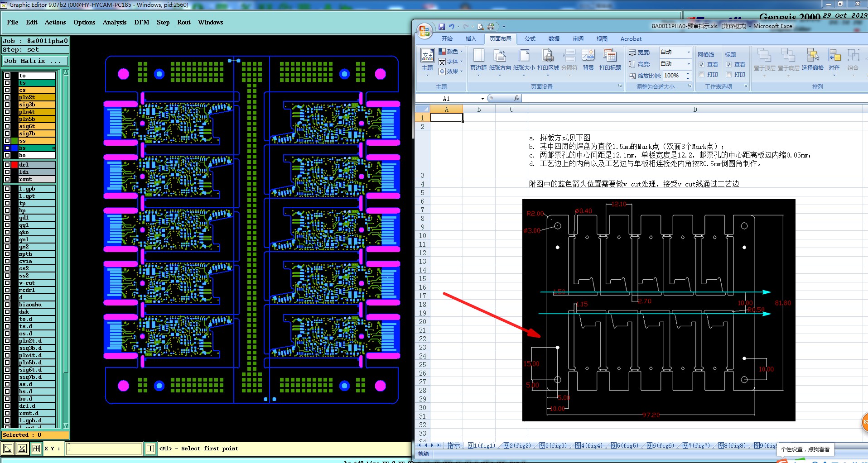Toggle Gridlines Print (网格线 打印) checkbox
Screen dimensions: 868x463
[x=701, y=75]
